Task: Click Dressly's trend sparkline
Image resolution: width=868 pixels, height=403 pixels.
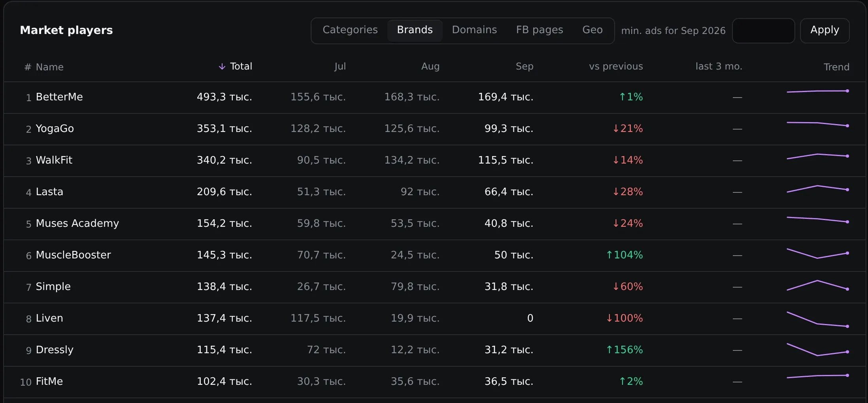Action: coord(818,350)
